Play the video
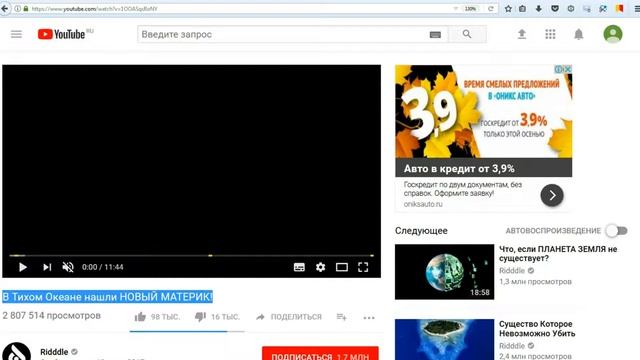Screen dimensions: 640x360 click(23, 267)
